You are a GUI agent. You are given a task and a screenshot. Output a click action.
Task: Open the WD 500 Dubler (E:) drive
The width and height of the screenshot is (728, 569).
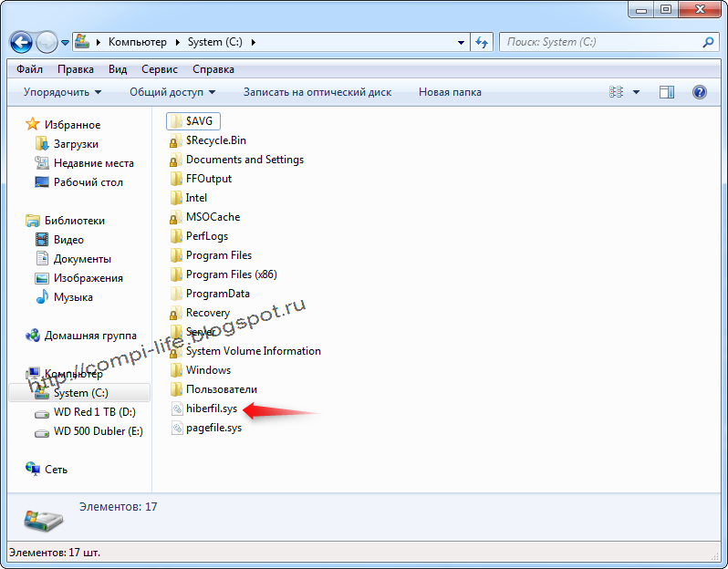(98, 431)
